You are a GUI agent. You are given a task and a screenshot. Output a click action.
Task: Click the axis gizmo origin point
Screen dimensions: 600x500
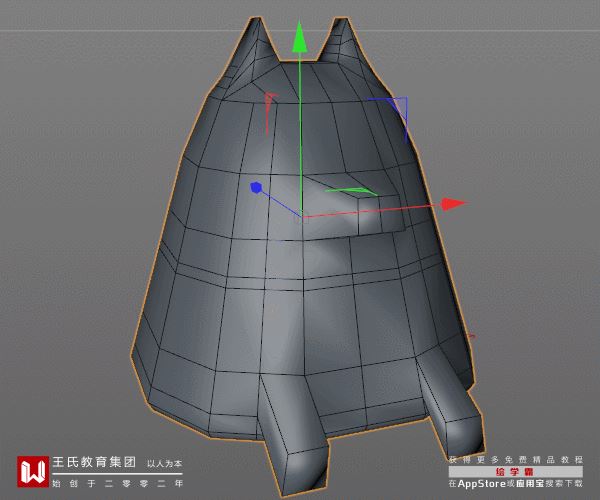click(x=303, y=218)
